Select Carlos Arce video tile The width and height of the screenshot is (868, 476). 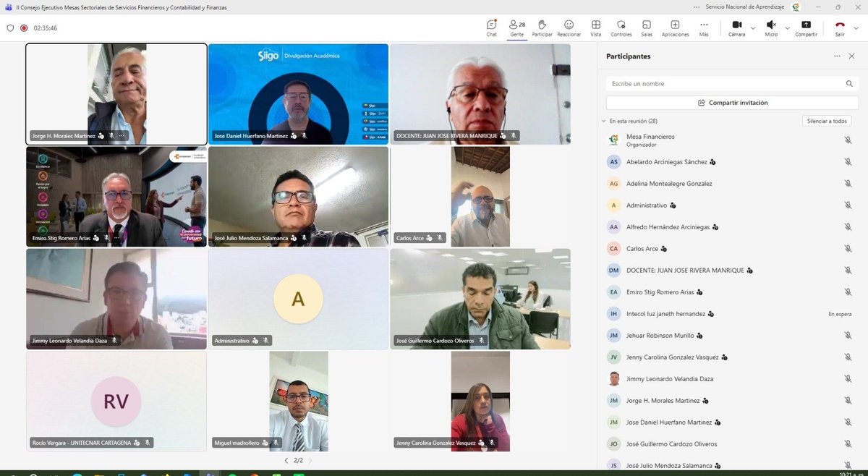480,196
